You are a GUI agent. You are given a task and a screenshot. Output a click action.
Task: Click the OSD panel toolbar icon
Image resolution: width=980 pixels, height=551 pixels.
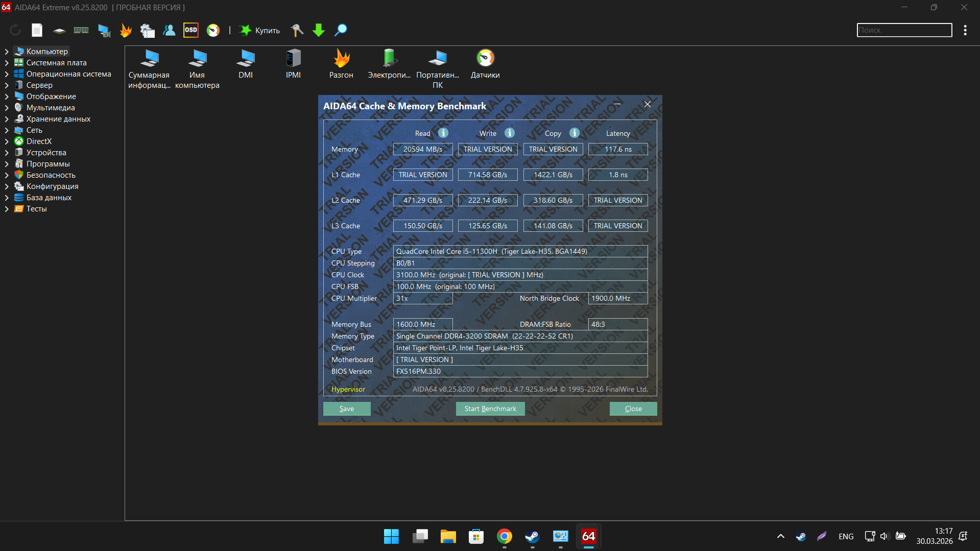[x=191, y=30]
